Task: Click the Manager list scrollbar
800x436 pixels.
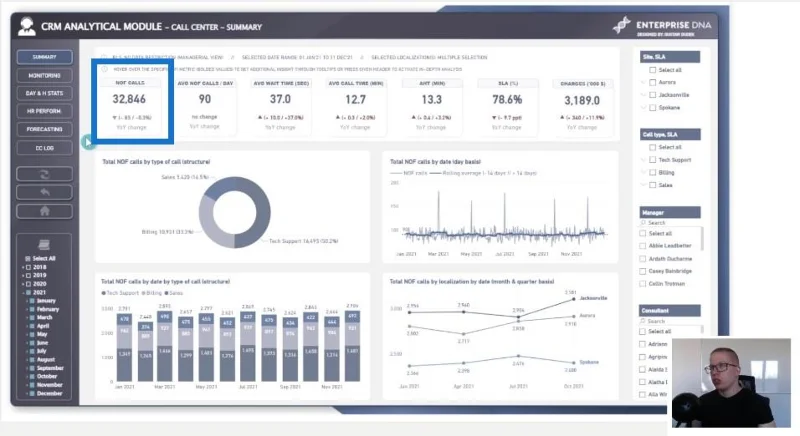Action: [x=702, y=239]
